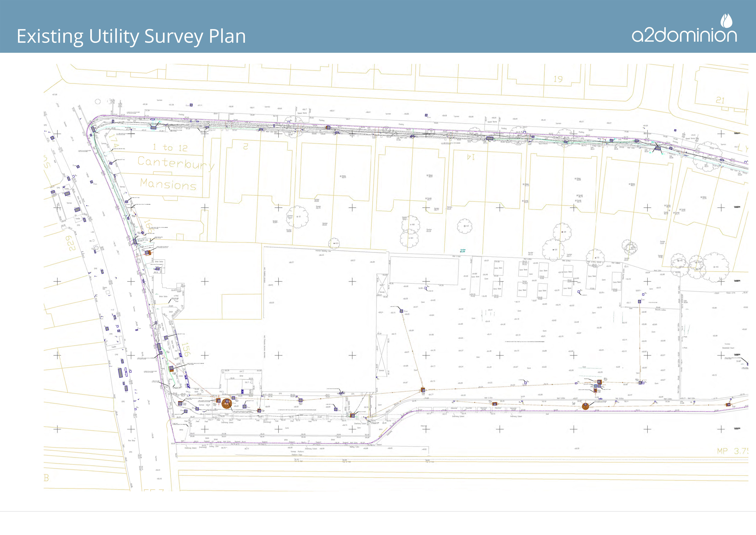The width and height of the screenshot is (756, 535).
Task: Click the large brown hatched circular chamber symbol
Action: point(227,403)
